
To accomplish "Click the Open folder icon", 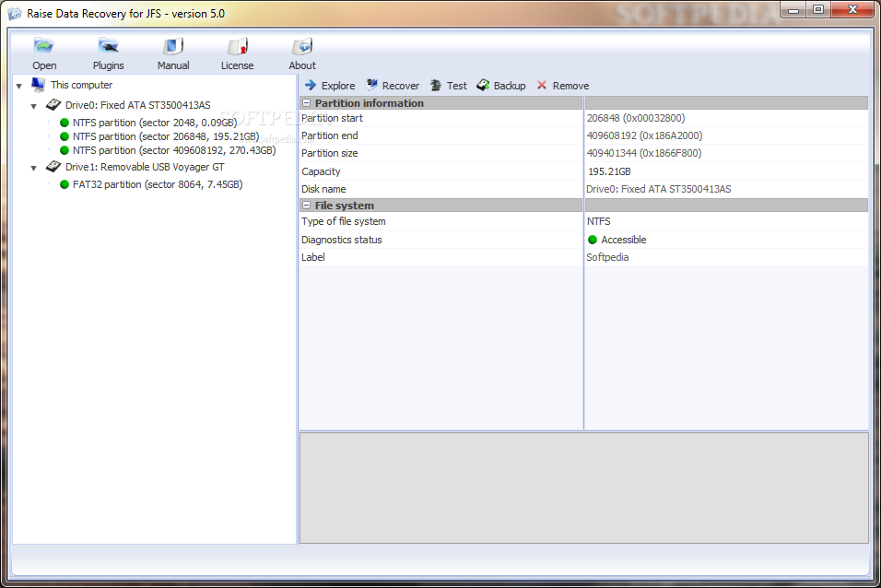I will (x=43, y=45).
